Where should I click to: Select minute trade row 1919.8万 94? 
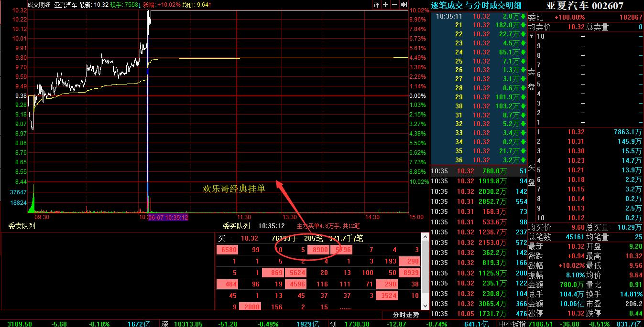[479, 181]
